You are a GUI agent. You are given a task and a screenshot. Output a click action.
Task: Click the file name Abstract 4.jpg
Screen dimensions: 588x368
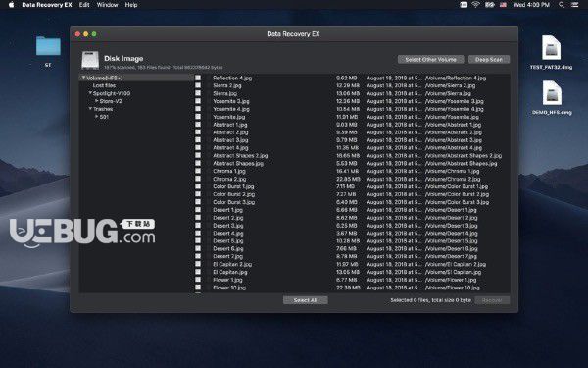230,147
